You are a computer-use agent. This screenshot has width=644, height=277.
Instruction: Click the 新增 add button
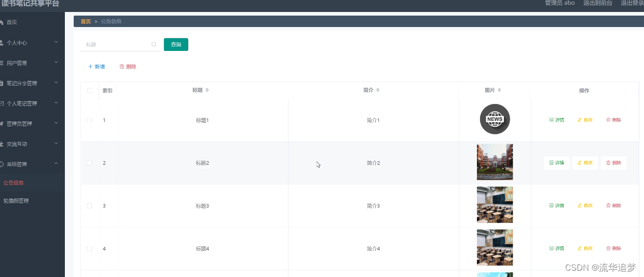coord(97,67)
